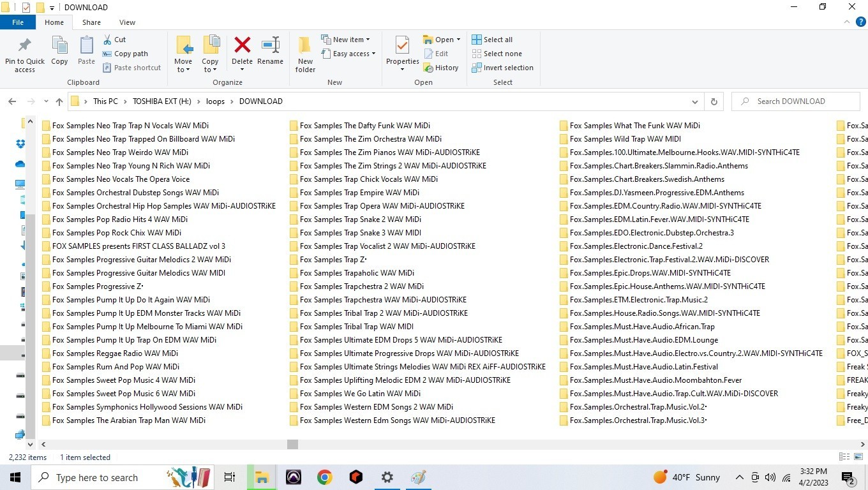This screenshot has height=490, width=868.
Task: Switch to large icons view in status bar
Action: (858, 457)
